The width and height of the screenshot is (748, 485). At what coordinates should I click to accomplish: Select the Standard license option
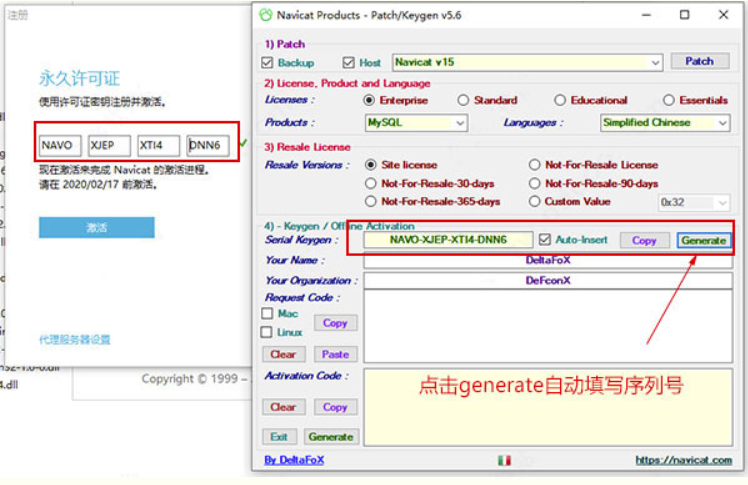coord(463,100)
